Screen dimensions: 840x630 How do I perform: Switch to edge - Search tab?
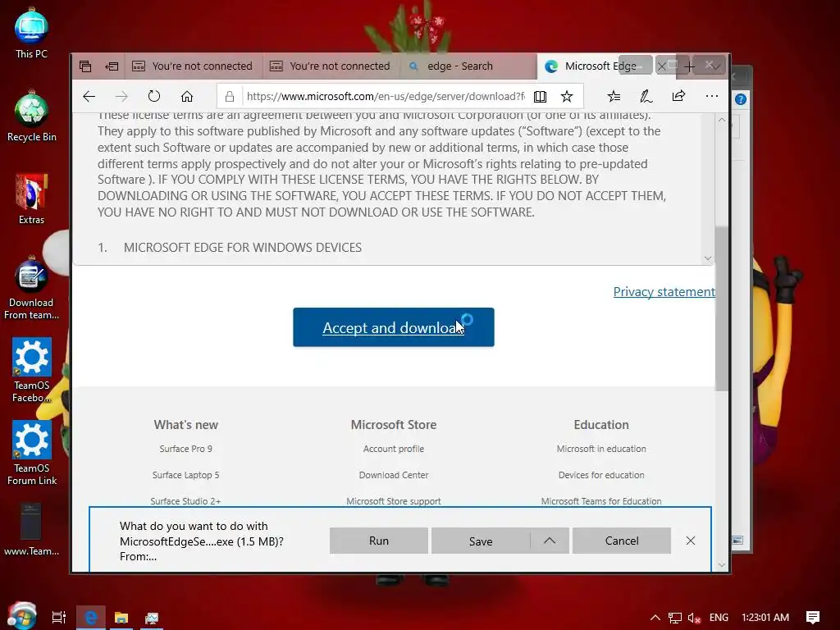pos(468,66)
